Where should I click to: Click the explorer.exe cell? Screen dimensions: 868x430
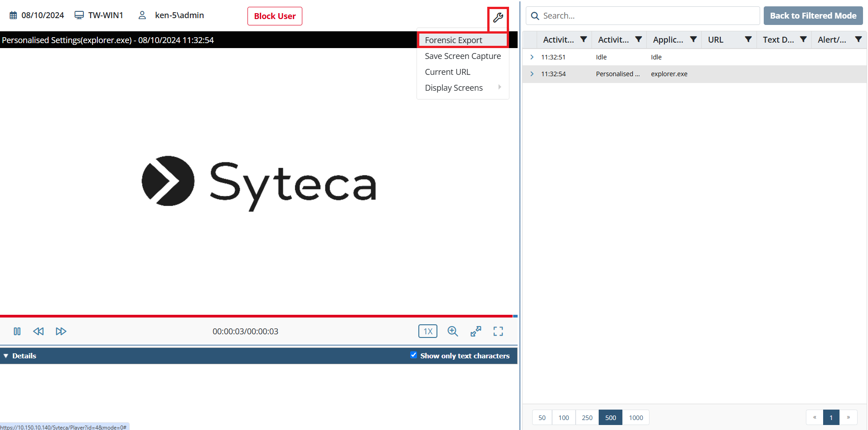669,74
